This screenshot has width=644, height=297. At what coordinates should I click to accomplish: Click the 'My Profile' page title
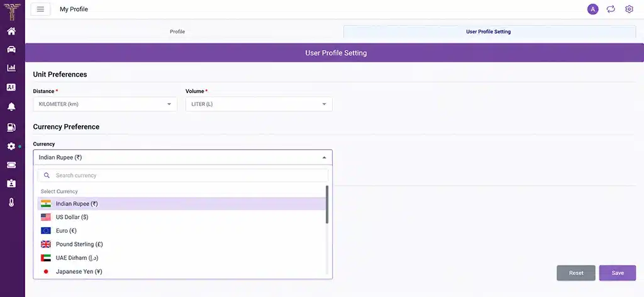click(x=74, y=9)
